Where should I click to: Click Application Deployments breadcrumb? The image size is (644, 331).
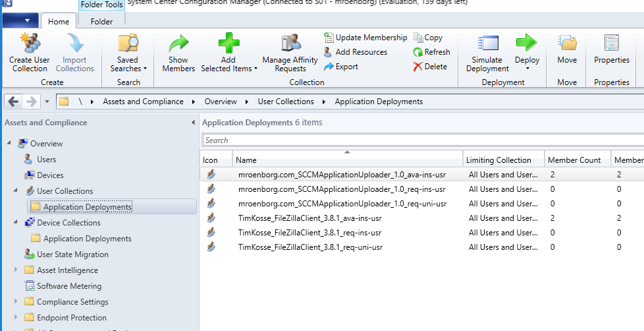coord(379,102)
